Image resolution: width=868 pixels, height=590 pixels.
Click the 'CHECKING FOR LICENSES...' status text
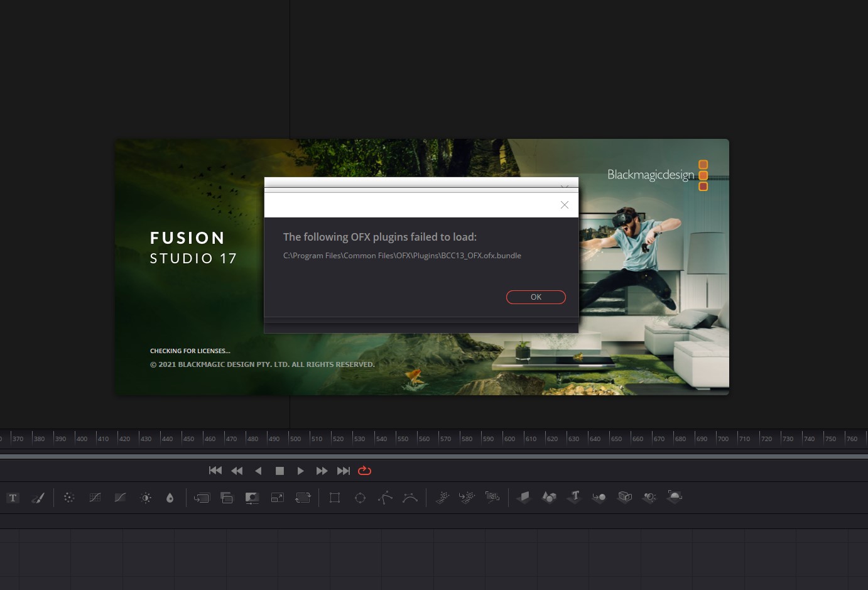190,351
